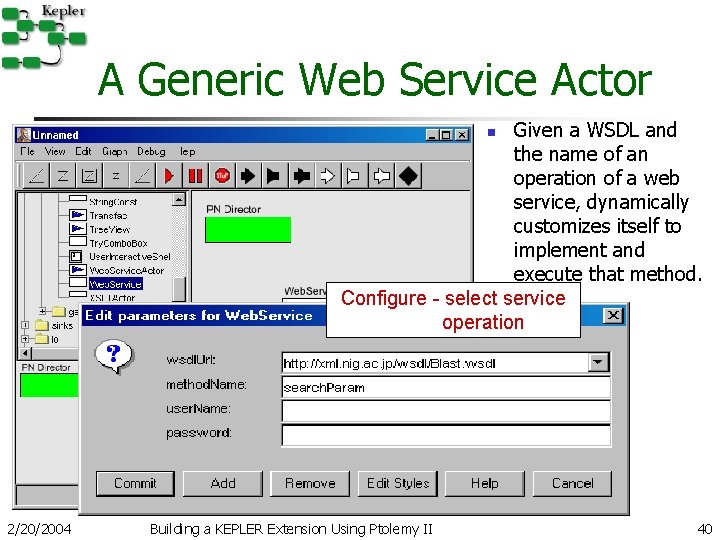
Task: Click the tree vertical scrollbar thumb
Action: (179, 288)
